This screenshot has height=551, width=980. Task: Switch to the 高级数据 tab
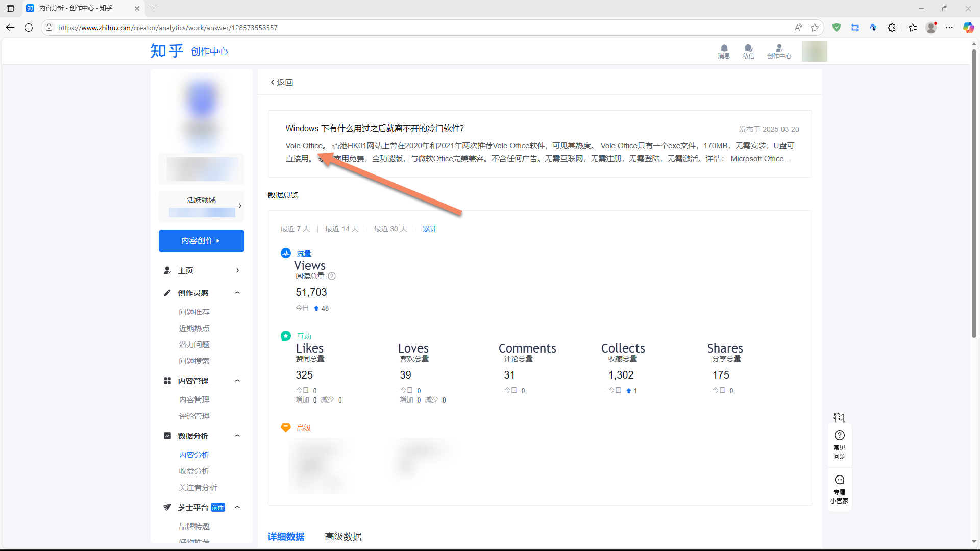pos(344,537)
